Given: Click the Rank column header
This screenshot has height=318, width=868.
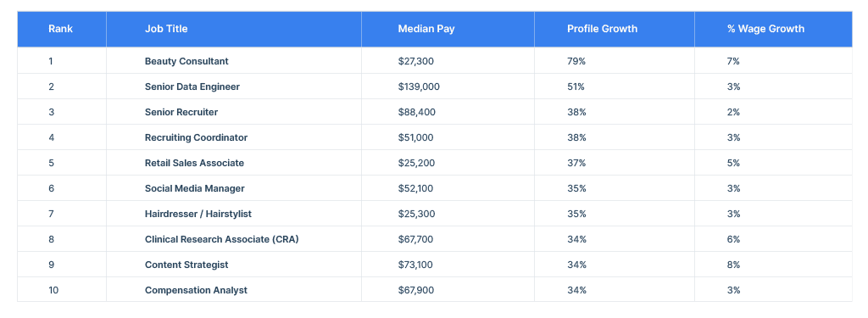Looking at the screenshot, I should 60,29.
